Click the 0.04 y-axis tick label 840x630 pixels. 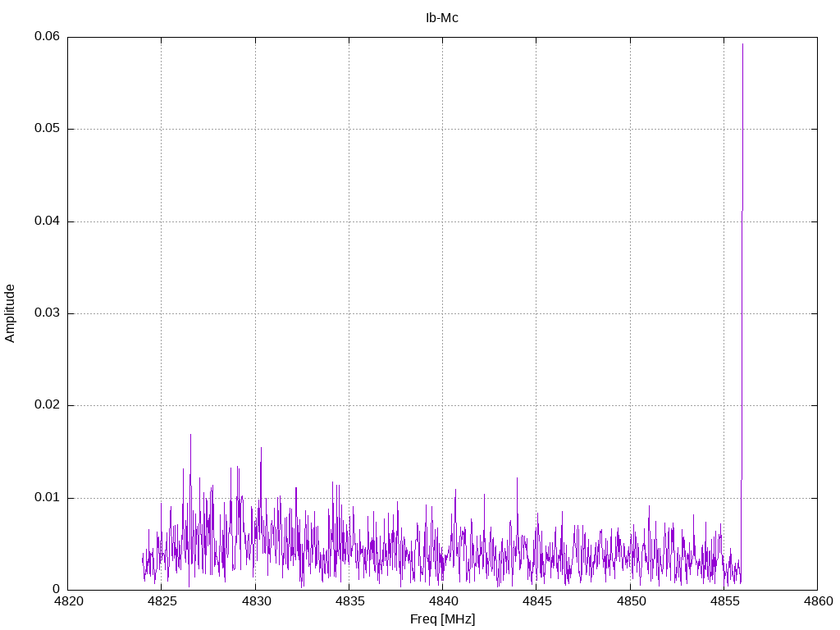[47, 221]
